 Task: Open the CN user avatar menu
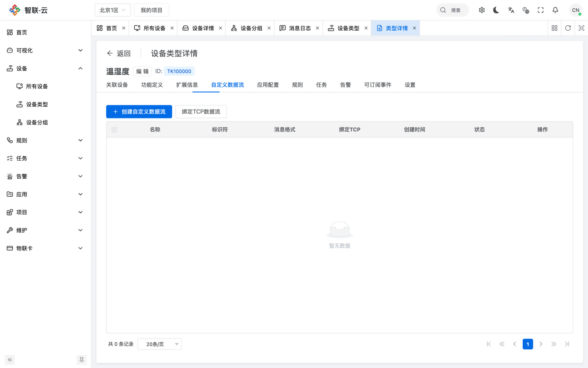click(576, 10)
